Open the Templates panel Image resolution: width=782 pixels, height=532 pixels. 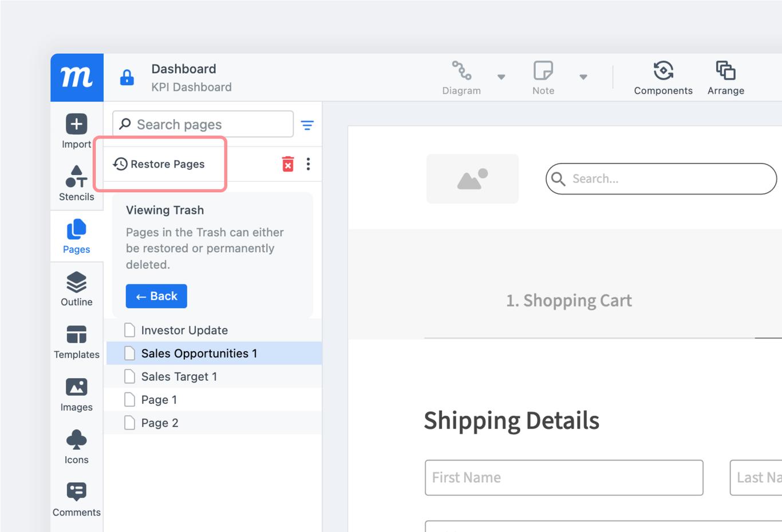tap(77, 342)
